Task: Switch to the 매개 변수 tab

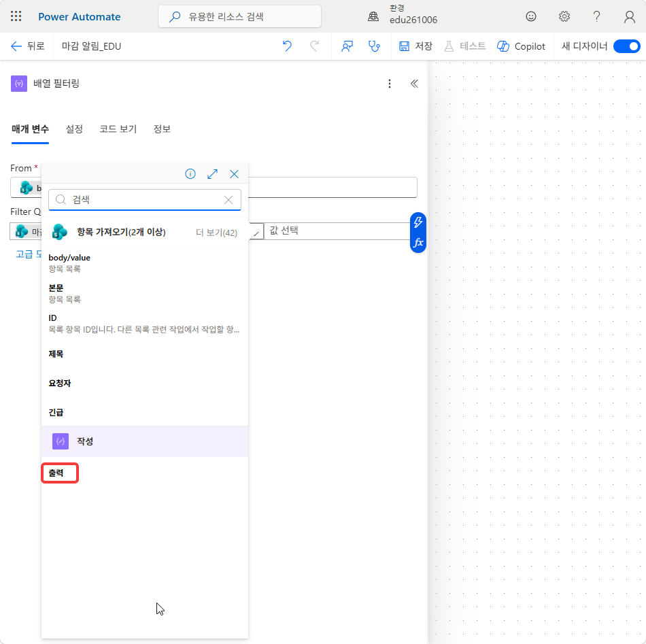Action: [30, 129]
